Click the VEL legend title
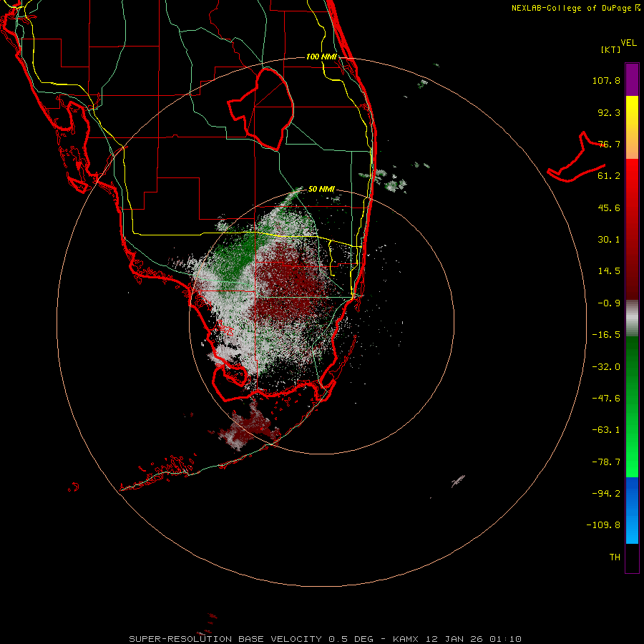644x644 pixels. tap(628, 43)
